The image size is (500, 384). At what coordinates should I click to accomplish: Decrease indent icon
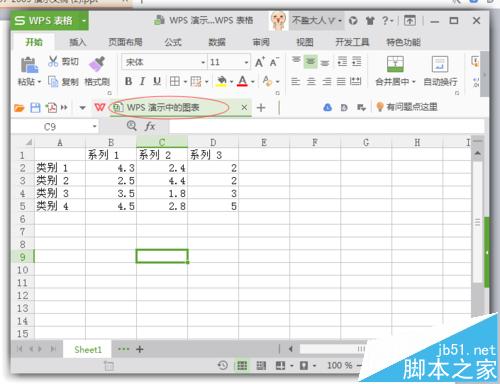pos(343,62)
